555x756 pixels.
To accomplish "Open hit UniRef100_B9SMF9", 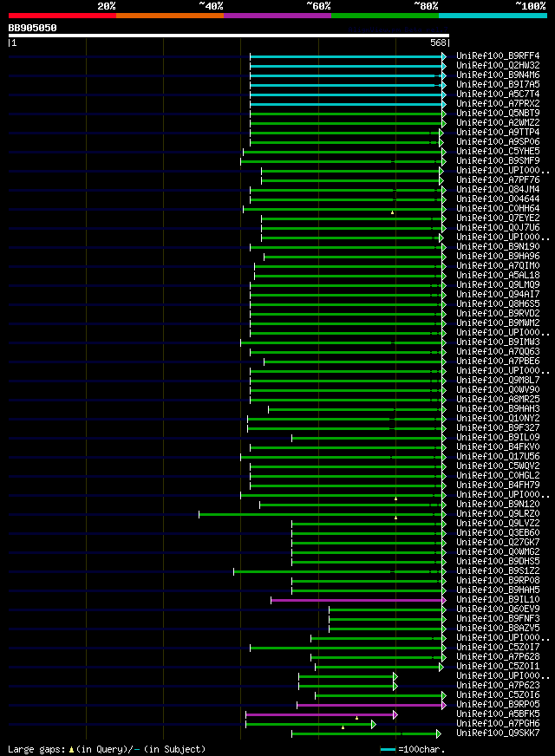I will 498,161.
